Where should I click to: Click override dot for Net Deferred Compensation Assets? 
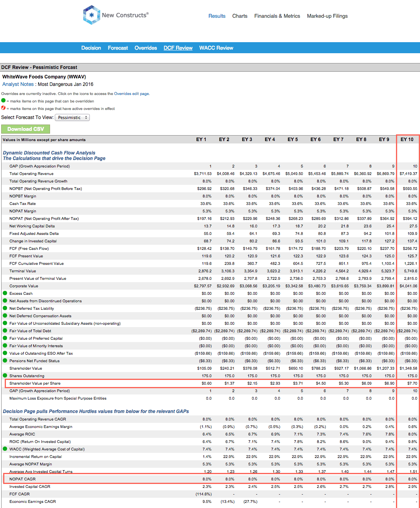5,316
